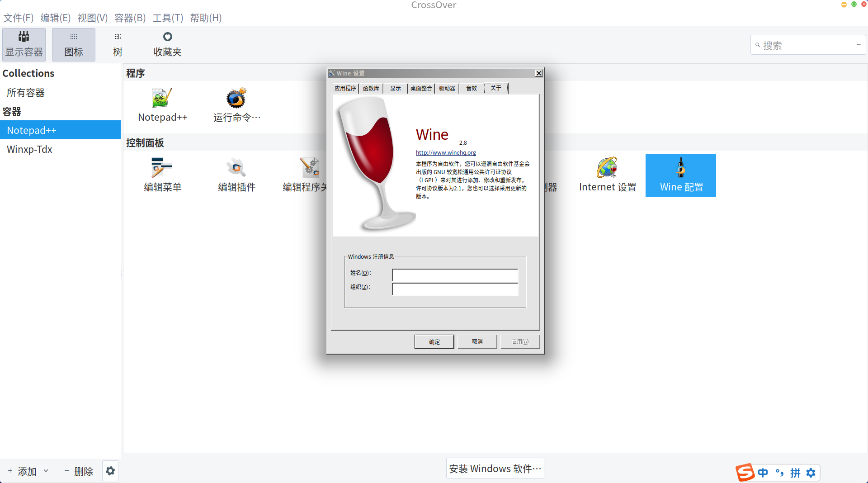Screen dimensions: 868x483
Task: Open the IME settings gear icon
Action: (x=811, y=473)
